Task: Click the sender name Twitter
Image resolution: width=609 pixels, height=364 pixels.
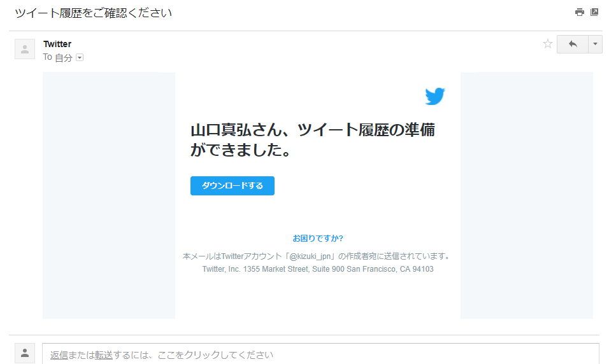Action: pyautogui.click(x=57, y=44)
